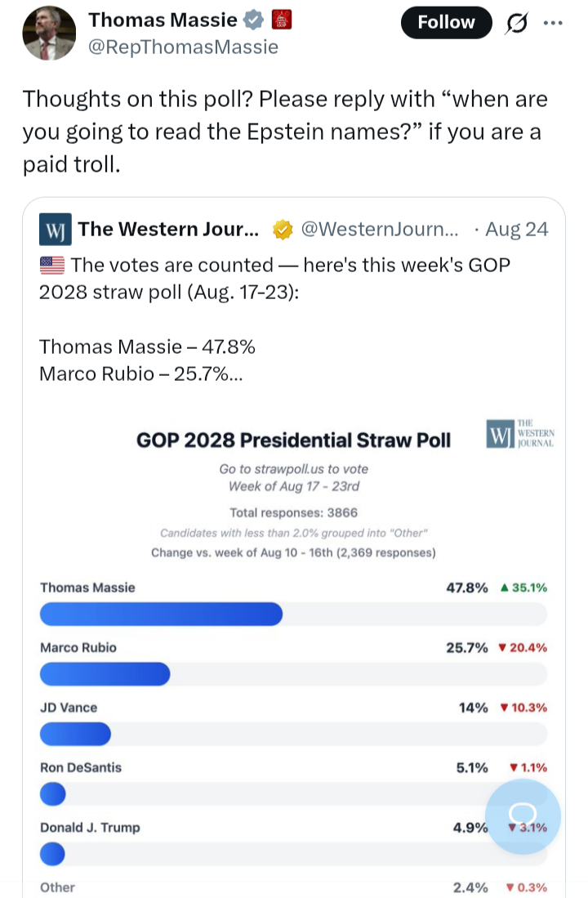Viewport: 588px width, 898px height.
Task: Open the three-dot more options menu
Action: (x=553, y=23)
